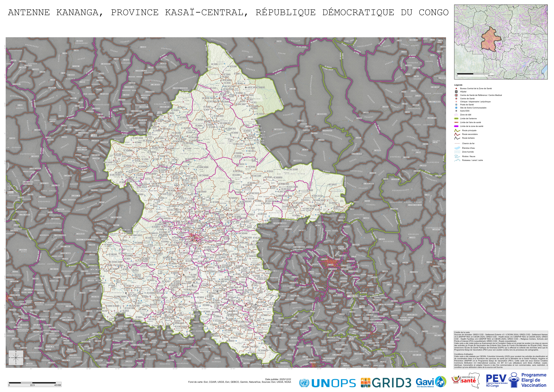This screenshot has width=554, height=392.
Task: Click the 'Fond de carte: Esri, CGIAR' attribution line
Action: pyautogui.click(x=240, y=382)
